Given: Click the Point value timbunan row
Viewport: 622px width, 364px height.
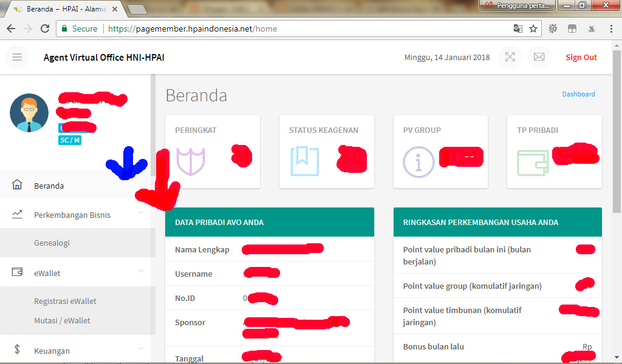Looking at the screenshot, I should (497, 316).
